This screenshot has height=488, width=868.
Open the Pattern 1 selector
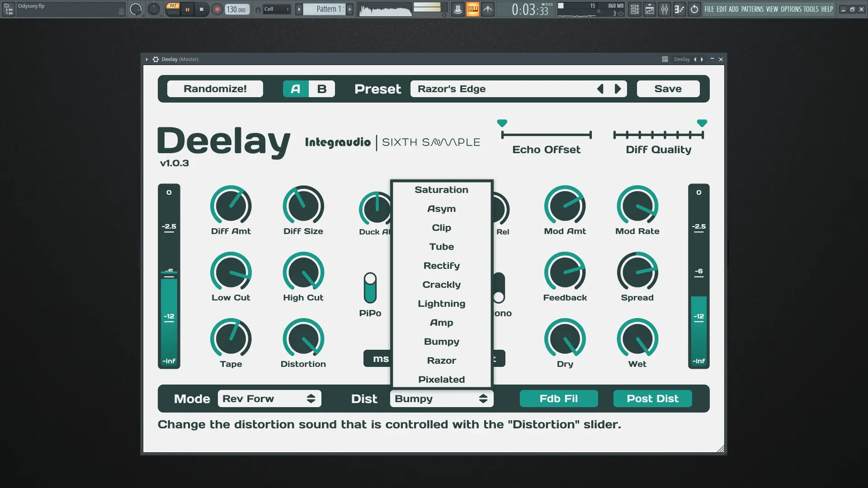click(x=327, y=9)
